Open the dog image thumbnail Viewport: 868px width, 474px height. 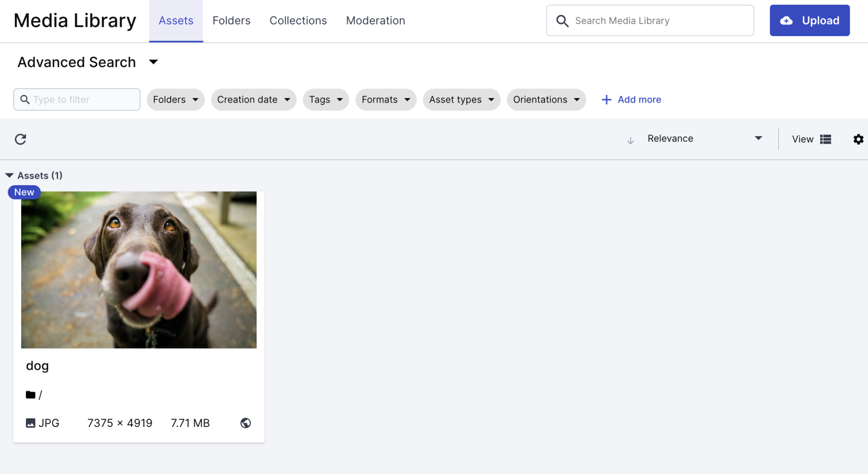point(139,270)
